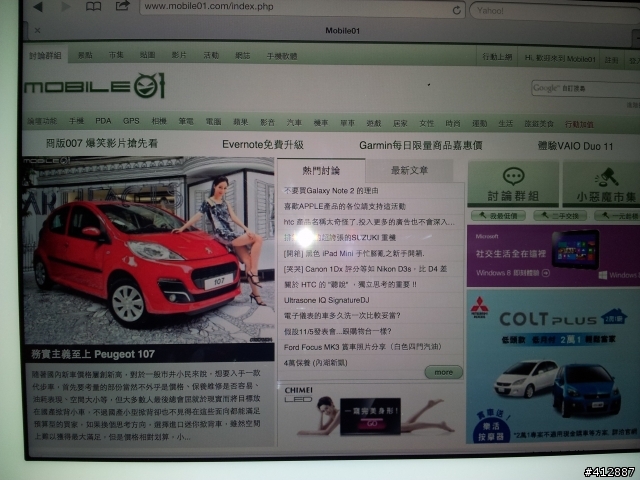Open the 4萬保養 (內湖新凱) thread
Image resolution: width=640 pixels, height=480 pixels.
tap(316, 362)
